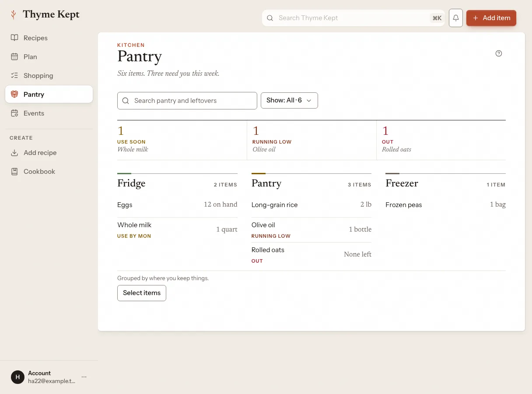Open the Events page
The height and width of the screenshot is (394, 532).
coord(49,113)
